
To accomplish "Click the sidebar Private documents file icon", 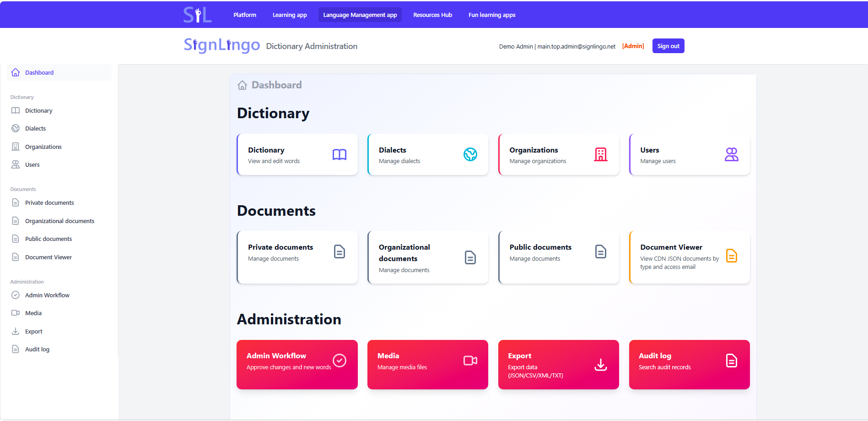I will tap(16, 202).
